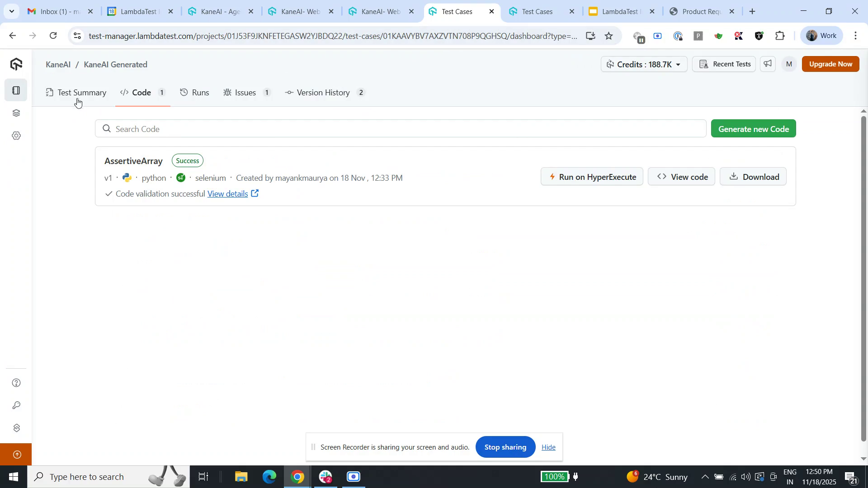This screenshot has height=488, width=868.
Task: Select the layers/stacks icon in the left sidebar
Action: (x=16, y=113)
